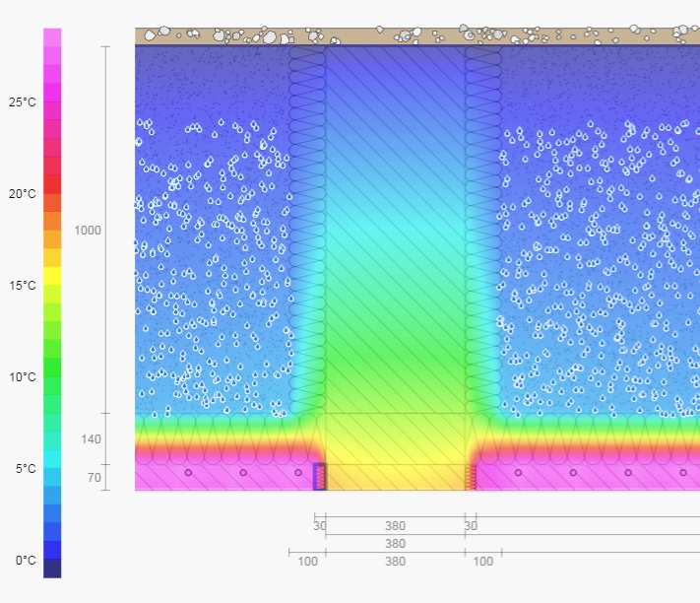The image size is (700, 603).
Task: Click the 25°C label on the temperature scale
Action: click(x=23, y=102)
